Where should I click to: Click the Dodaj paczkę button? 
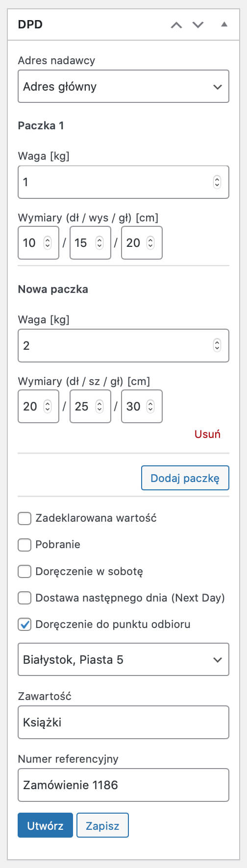(185, 478)
